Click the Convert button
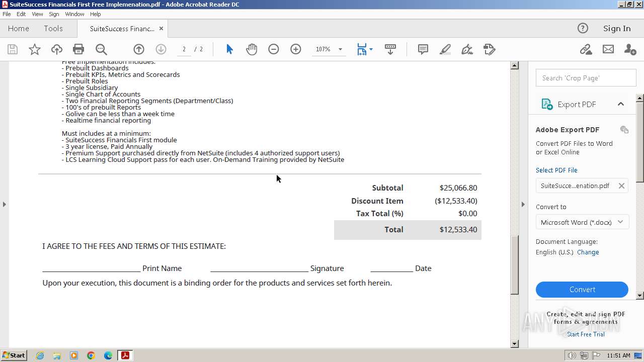This screenshot has width=644, height=362. click(x=582, y=290)
